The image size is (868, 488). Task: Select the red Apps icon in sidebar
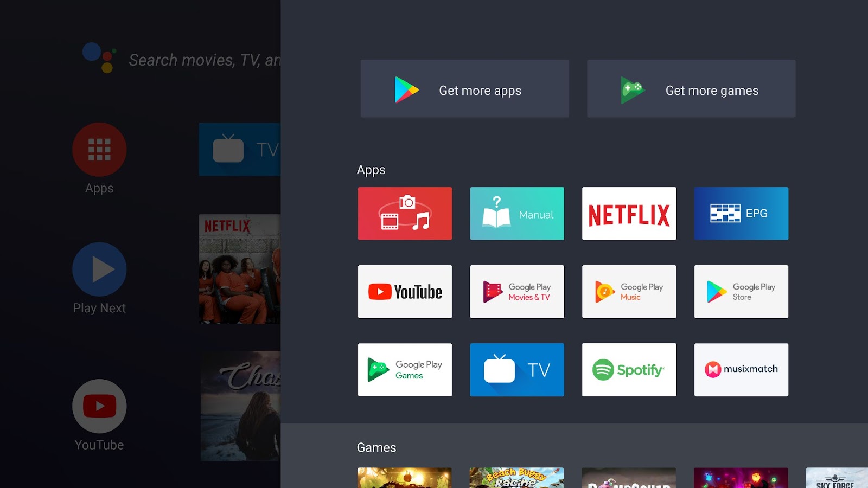tap(99, 150)
